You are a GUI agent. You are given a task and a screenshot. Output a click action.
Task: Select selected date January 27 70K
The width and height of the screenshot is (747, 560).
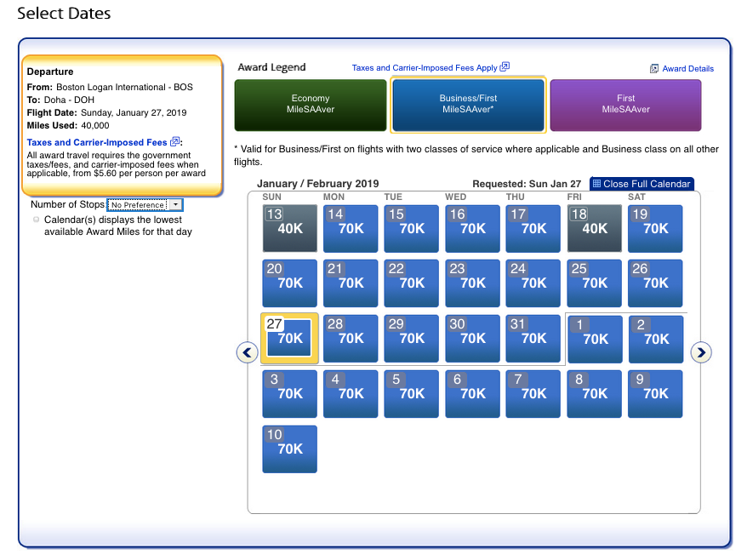(290, 339)
